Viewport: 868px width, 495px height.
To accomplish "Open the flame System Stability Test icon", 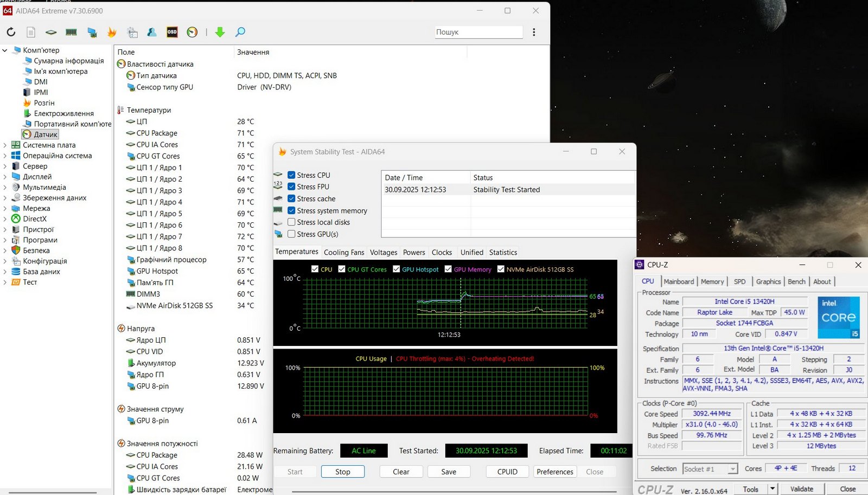I will click(x=112, y=32).
